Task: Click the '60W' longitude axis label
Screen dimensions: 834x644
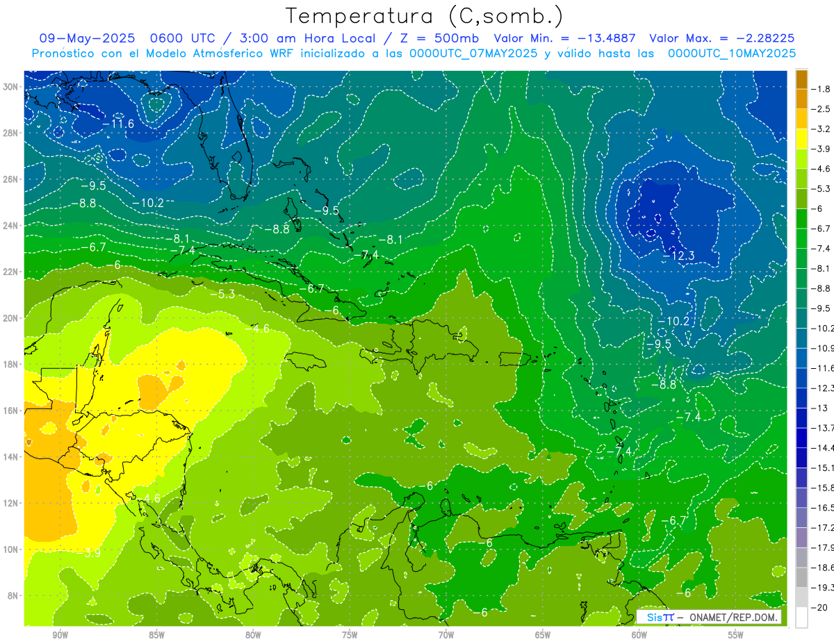Action: (x=639, y=636)
